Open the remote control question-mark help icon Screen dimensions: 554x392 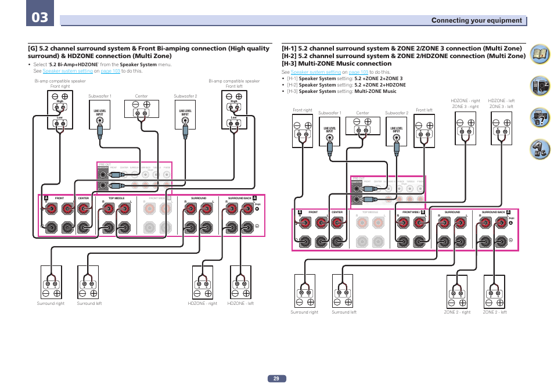click(x=540, y=117)
